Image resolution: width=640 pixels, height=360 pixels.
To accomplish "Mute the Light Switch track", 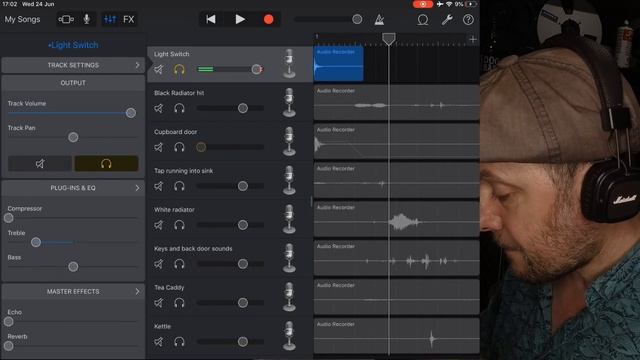I will click(159, 69).
